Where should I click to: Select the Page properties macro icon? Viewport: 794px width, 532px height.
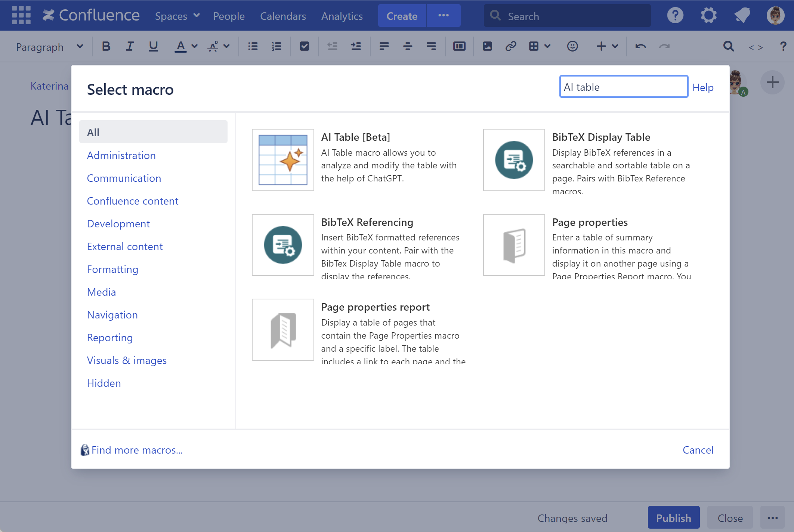tap(514, 245)
